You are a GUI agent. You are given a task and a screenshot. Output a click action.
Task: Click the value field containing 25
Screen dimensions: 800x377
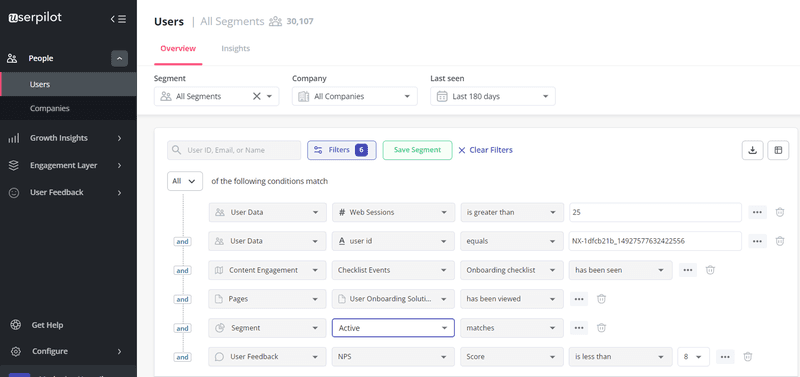[656, 212]
